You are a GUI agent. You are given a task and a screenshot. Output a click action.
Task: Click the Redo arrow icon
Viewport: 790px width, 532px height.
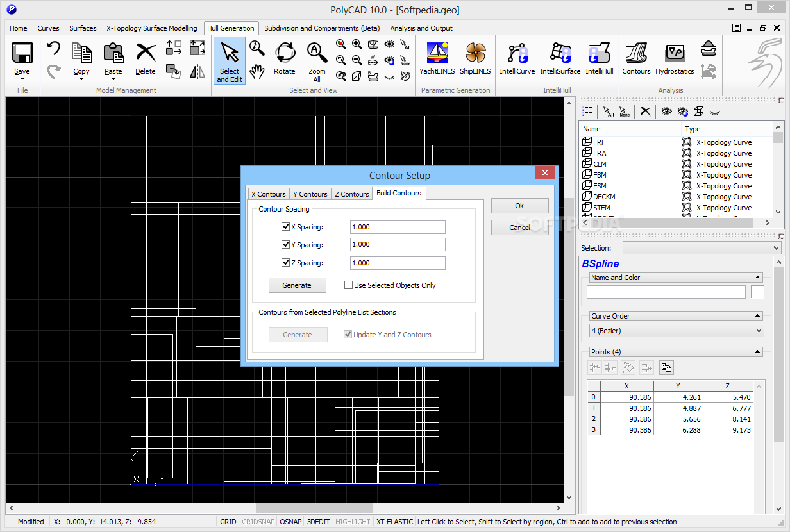point(54,71)
